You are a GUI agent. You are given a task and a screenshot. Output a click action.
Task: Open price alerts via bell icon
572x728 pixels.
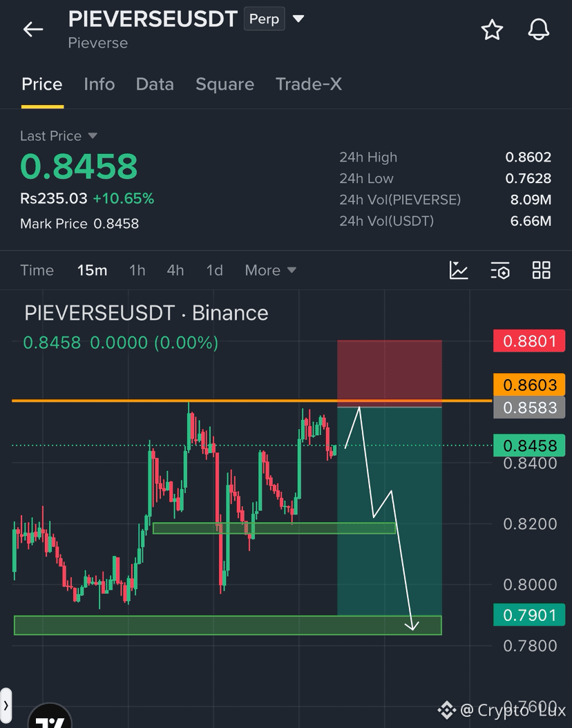pyautogui.click(x=539, y=30)
